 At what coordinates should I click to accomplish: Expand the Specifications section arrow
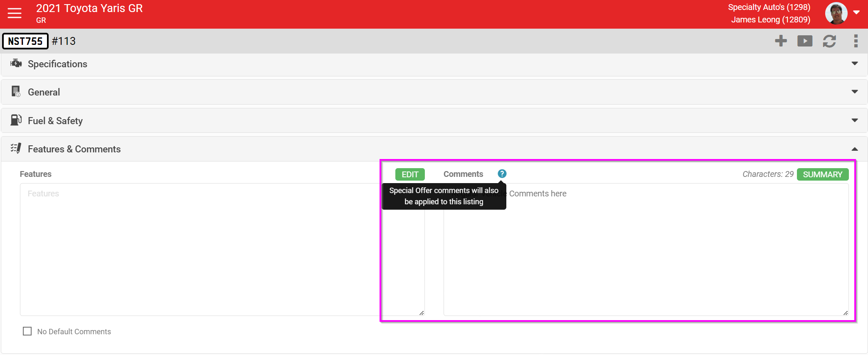(x=855, y=64)
